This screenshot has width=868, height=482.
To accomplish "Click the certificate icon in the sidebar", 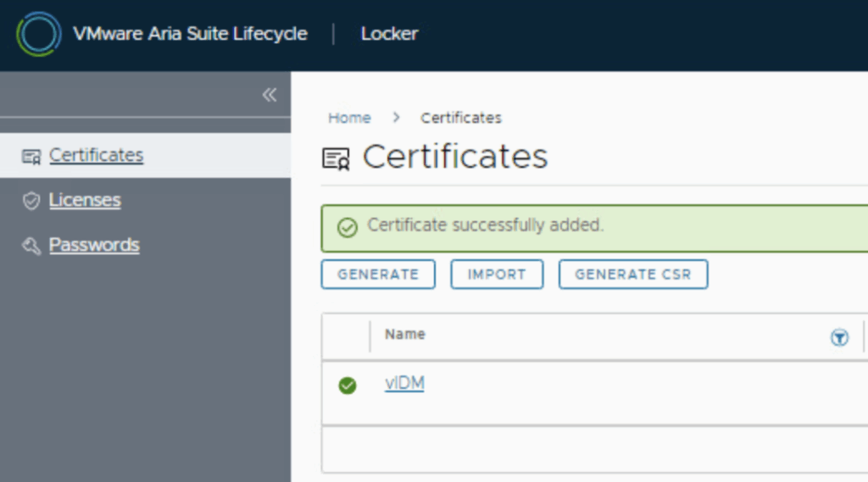I will [31, 157].
